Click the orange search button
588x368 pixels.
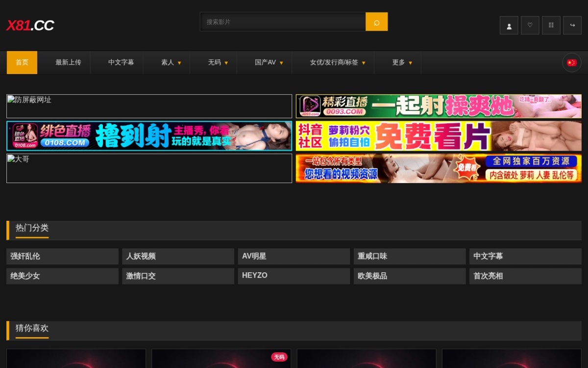(377, 22)
